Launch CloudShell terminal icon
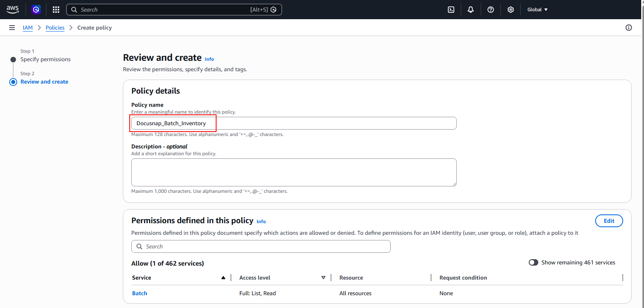The width and height of the screenshot is (644, 308). (451, 10)
